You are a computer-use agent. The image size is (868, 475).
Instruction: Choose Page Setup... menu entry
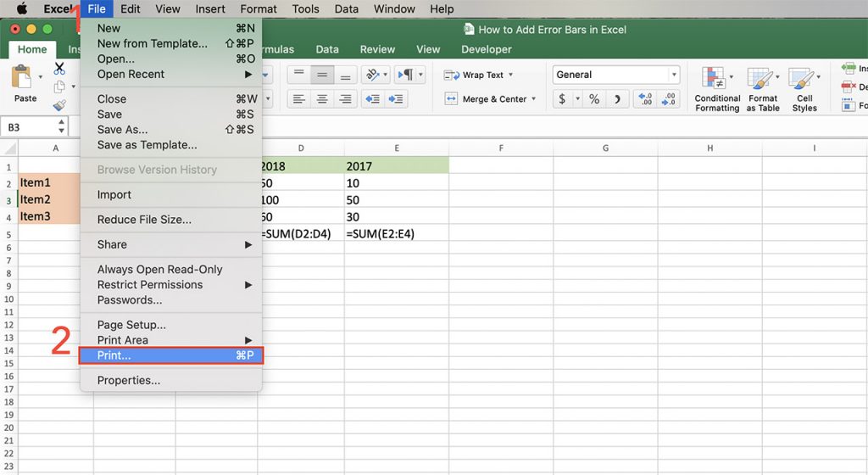[171, 324]
